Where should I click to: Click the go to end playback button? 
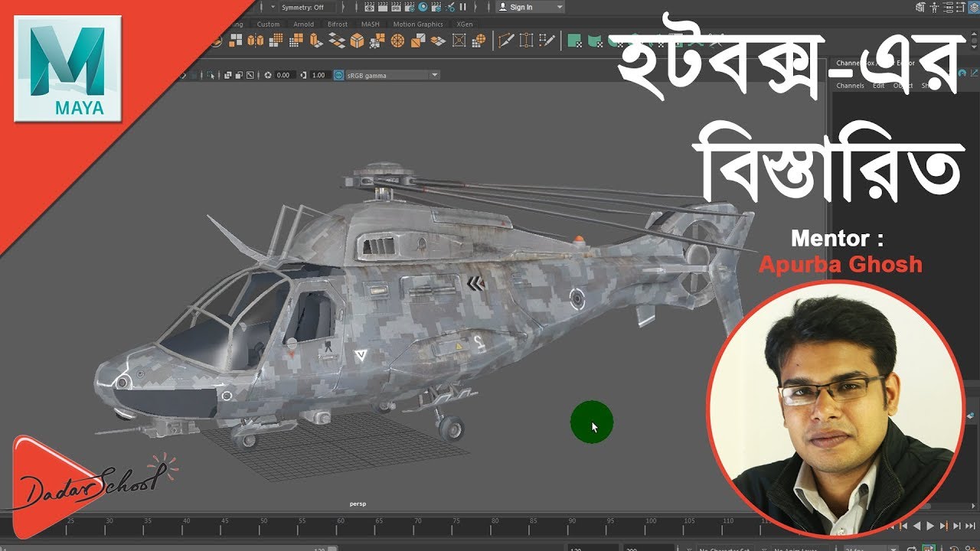[x=970, y=526]
